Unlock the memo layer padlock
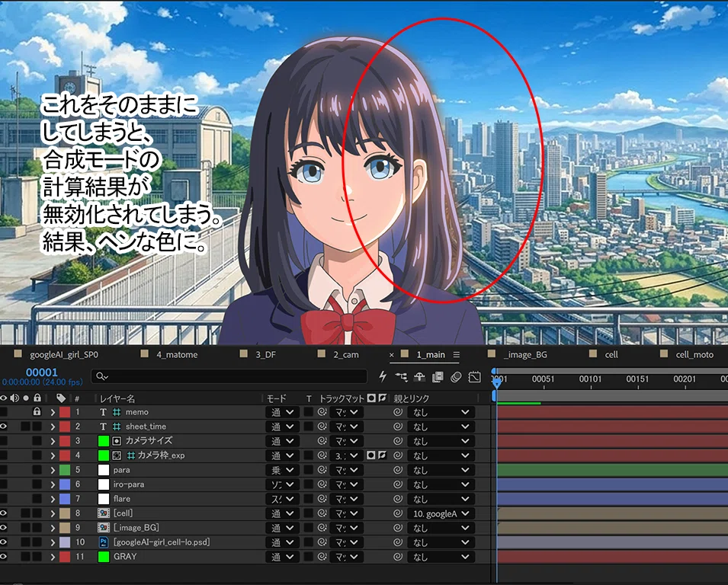This screenshot has height=585, width=728. 37,411
